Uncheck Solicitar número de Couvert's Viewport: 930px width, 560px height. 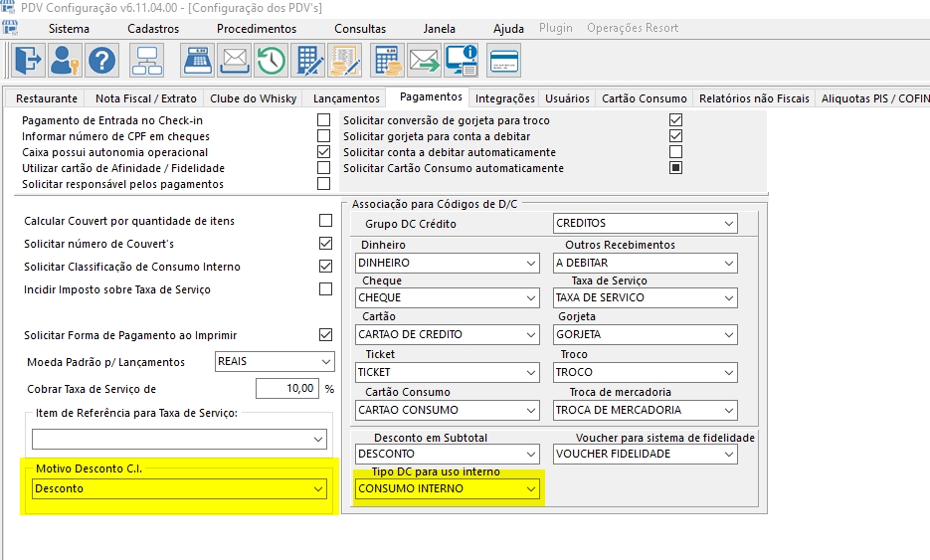point(325,244)
